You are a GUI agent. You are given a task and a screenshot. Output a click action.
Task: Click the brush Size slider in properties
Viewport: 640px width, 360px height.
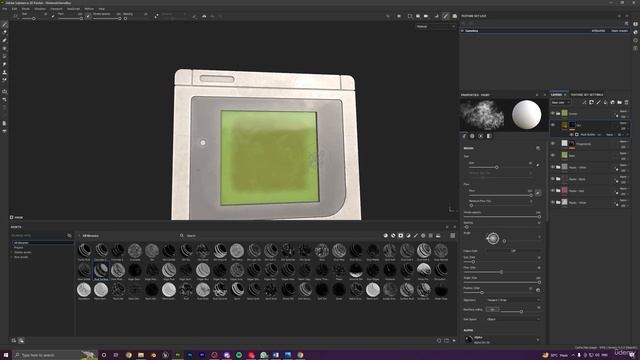[500, 167]
